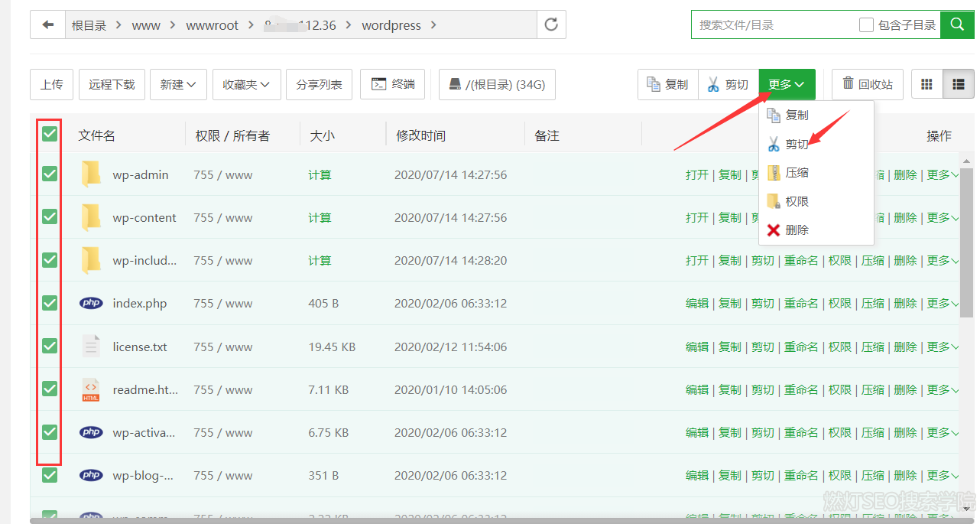980x524 pixels.
Task: Choose 复制 from the 更多 menu
Action: coord(816,115)
